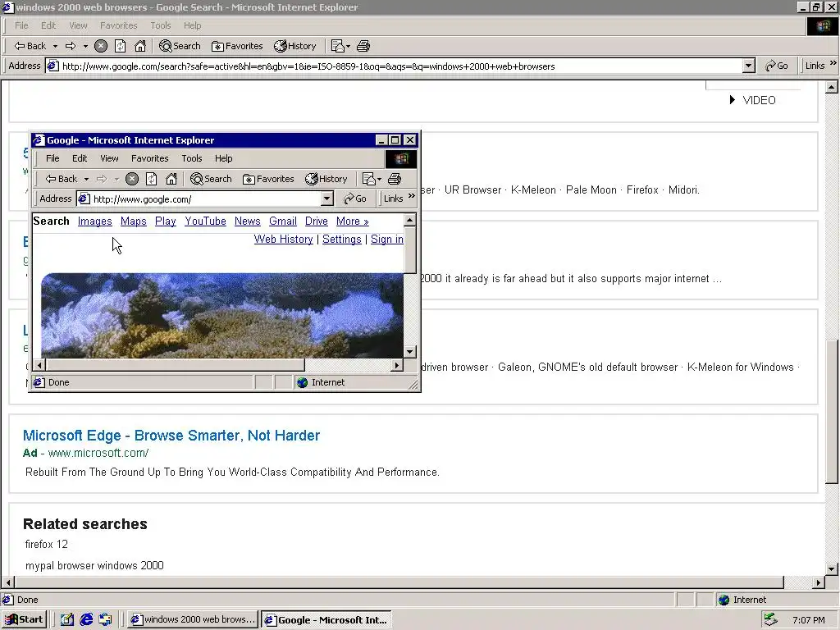Open Drive link on Google page
The height and width of the screenshot is (630, 840).
coord(317,221)
